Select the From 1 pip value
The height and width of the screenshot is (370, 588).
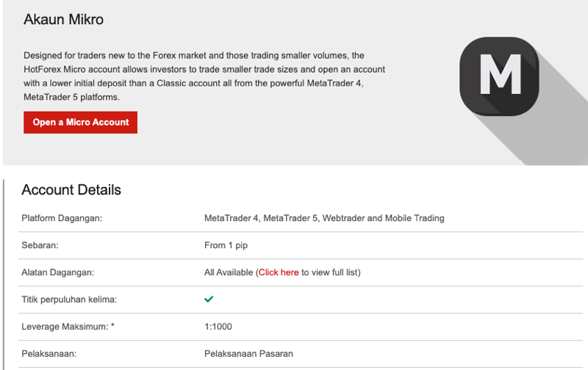[x=226, y=245]
